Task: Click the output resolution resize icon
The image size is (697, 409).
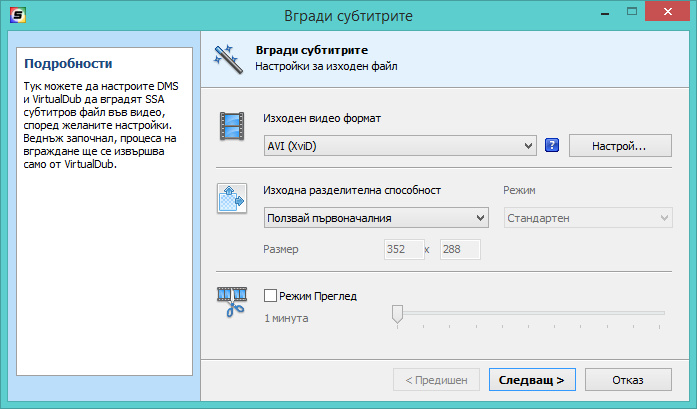Action: point(232,198)
